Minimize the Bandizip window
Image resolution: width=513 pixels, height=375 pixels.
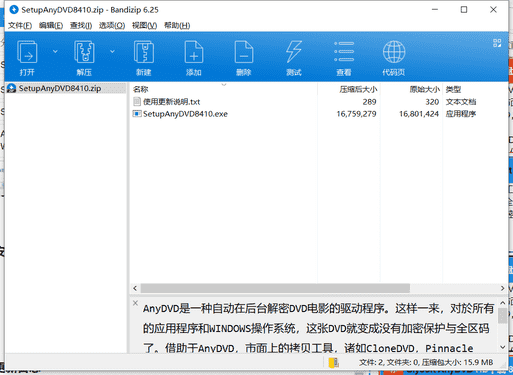435,10
